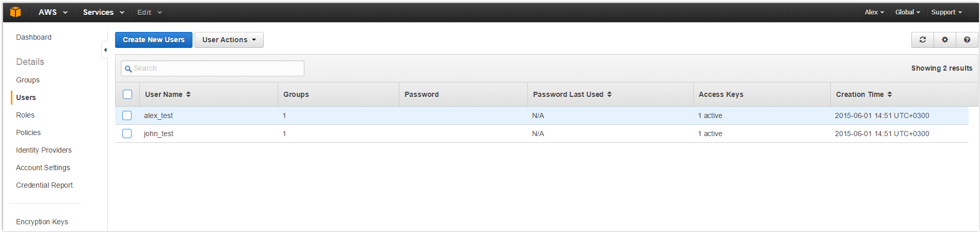980x232 pixels.
Task: Refresh the users list
Action: coord(923,40)
